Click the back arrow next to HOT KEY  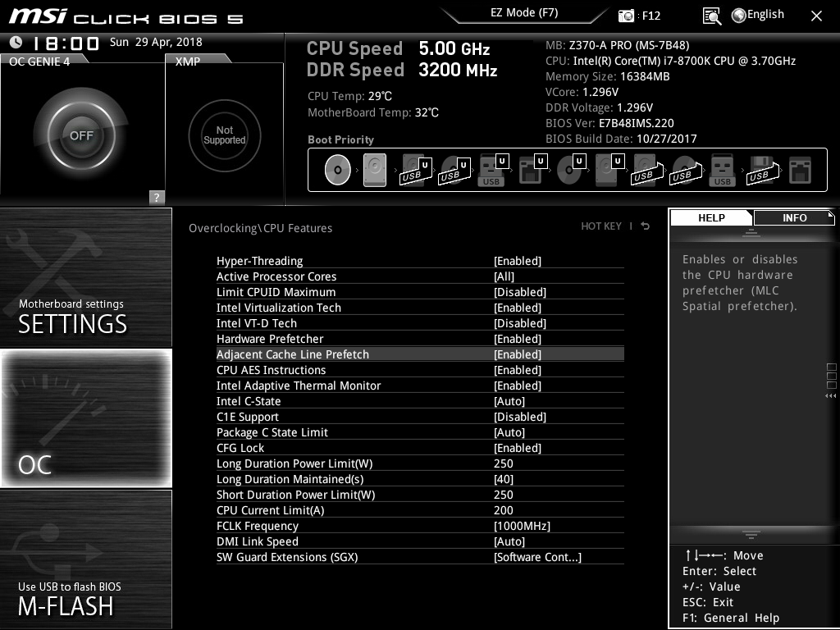pos(645,226)
